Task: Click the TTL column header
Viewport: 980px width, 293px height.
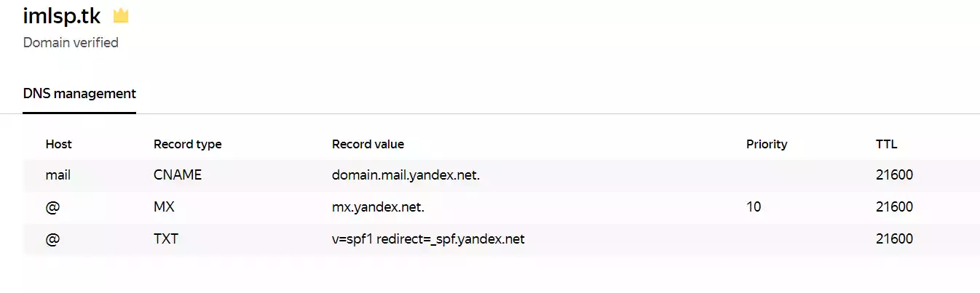Action: click(886, 144)
